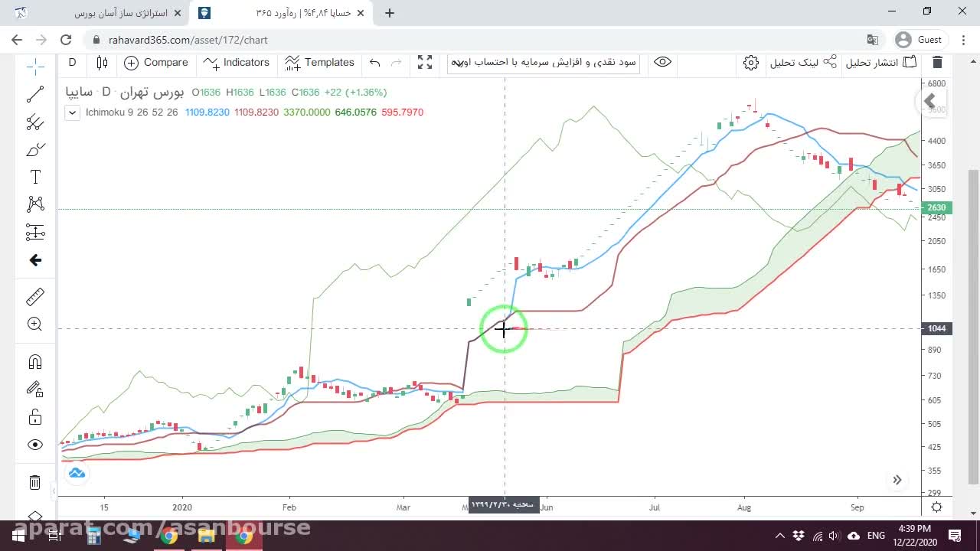
Task: Jump to latest bar with double-arrow button
Action: coord(897,480)
